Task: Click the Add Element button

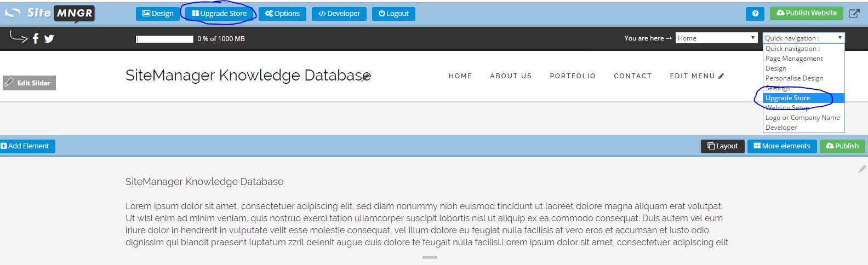Action: (x=27, y=146)
